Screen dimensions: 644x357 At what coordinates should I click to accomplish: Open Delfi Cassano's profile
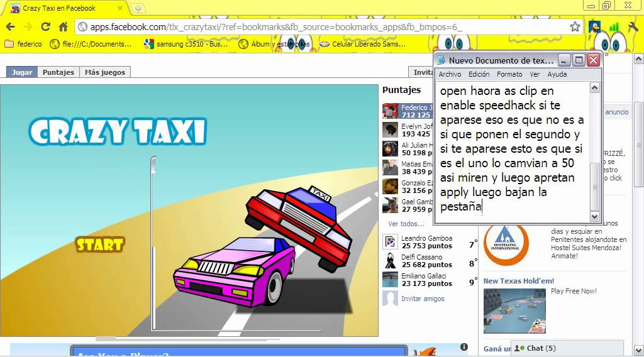pos(422,257)
